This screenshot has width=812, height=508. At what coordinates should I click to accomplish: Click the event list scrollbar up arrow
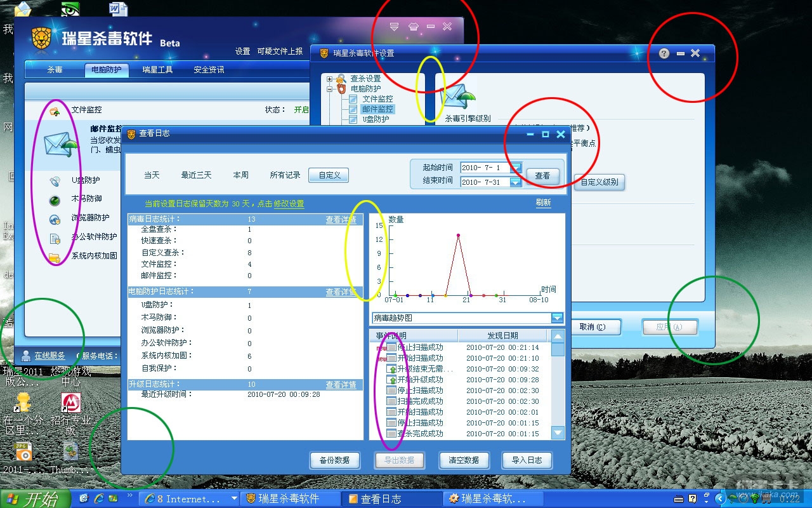pyautogui.click(x=558, y=337)
